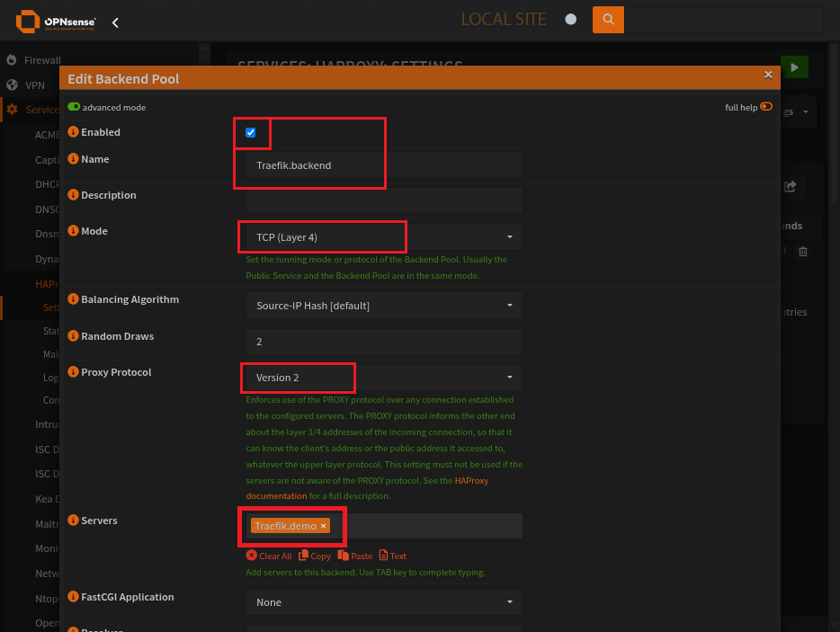Show help for Proxy Protocol
Viewport: 840px width, 632px height.
(x=74, y=371)
